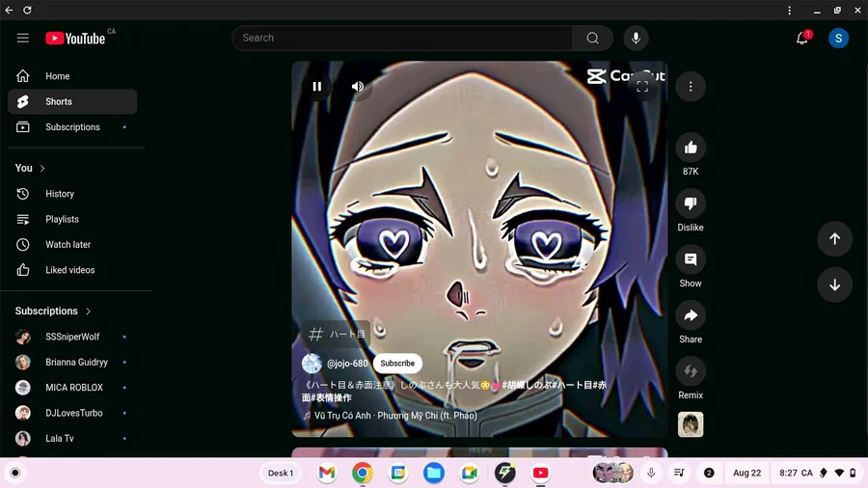The width and height of the screenshot is (868, 488).
Task: Open the notifications bell
Action: click(802, 38)
